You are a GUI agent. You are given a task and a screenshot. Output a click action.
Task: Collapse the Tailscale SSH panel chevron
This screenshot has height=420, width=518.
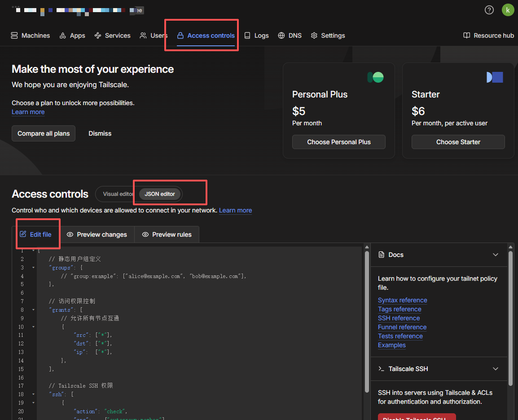[x=495, y=369]
